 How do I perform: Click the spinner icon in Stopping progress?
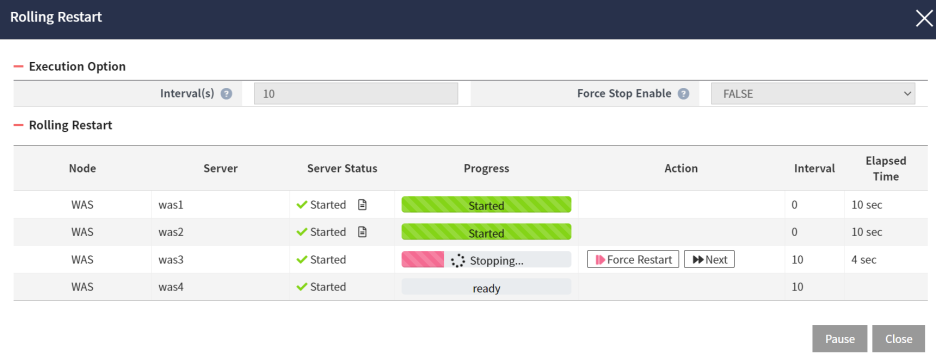(x=458, y=260)
